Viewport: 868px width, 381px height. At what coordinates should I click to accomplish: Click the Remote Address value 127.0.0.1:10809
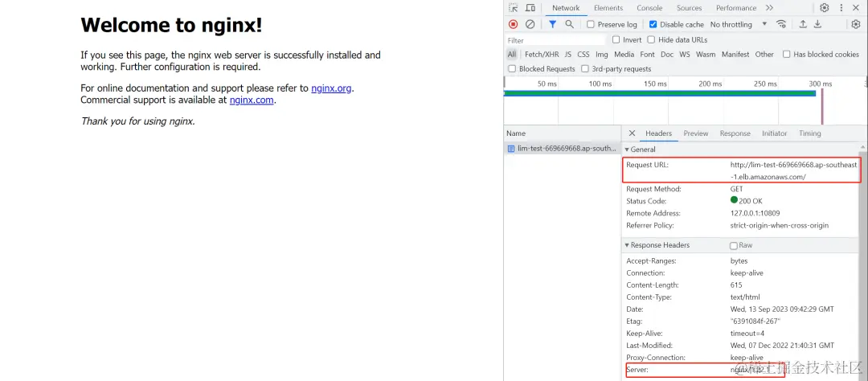(x=755, y=213)
